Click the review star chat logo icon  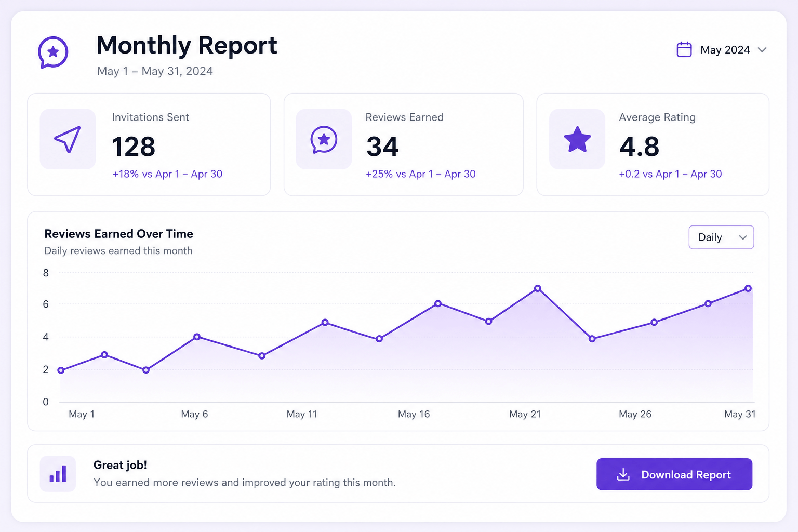[53, 52]
